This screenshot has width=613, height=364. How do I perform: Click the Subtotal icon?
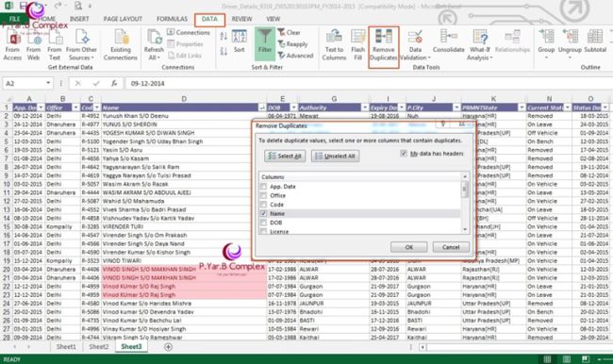point(595,37)
